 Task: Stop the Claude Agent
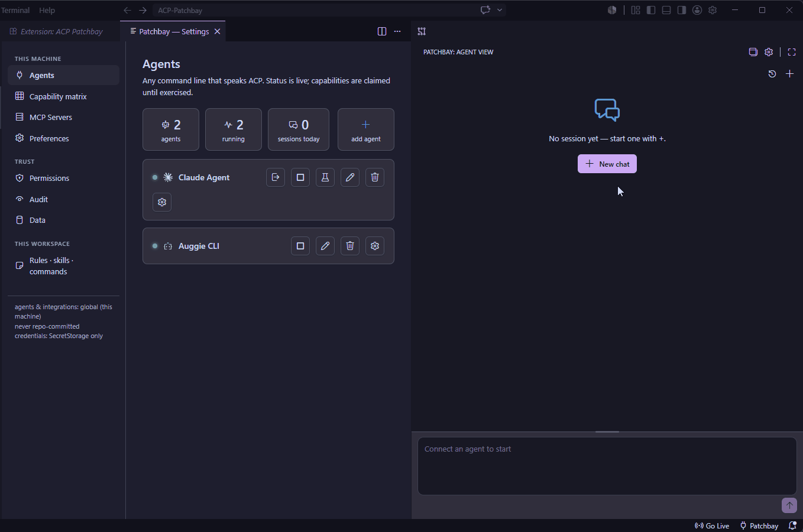tap(300, 177)
